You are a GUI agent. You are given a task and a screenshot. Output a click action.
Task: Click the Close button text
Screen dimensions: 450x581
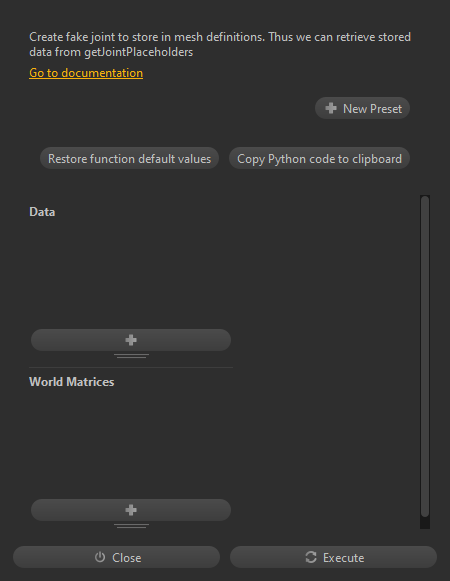(127, 558)
